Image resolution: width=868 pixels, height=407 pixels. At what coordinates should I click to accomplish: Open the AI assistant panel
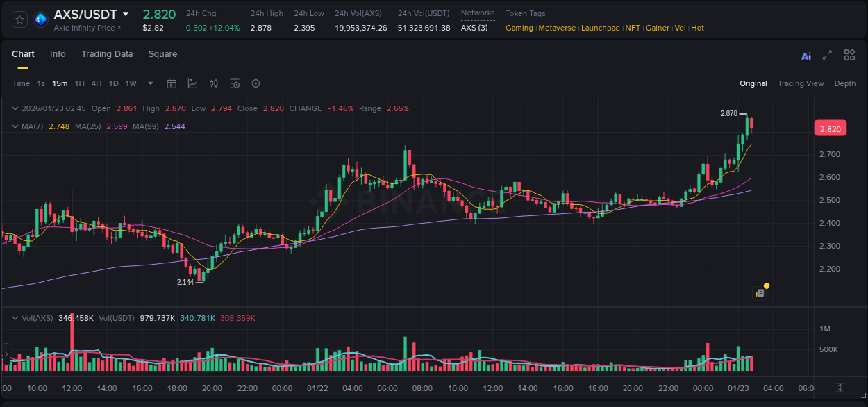806,55
